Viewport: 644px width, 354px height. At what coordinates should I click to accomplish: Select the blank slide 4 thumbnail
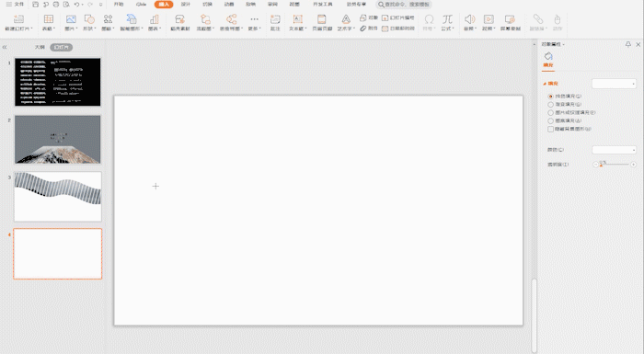[x=57, y=254]
